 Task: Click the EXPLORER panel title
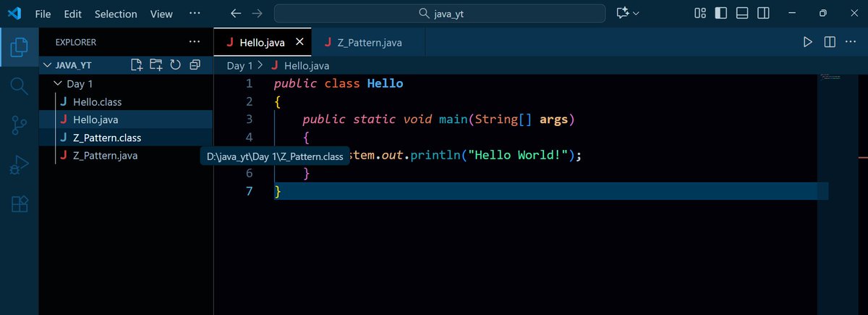click(x=76, y=42)
